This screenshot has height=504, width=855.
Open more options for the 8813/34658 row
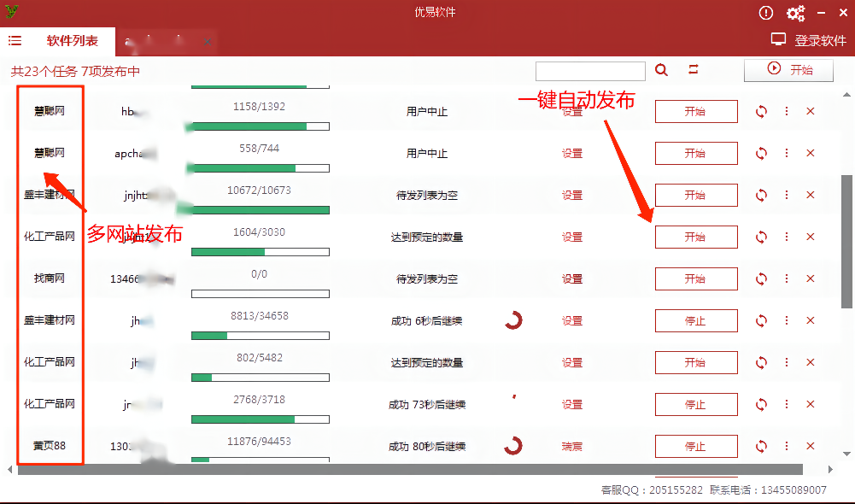coord(787,320)
